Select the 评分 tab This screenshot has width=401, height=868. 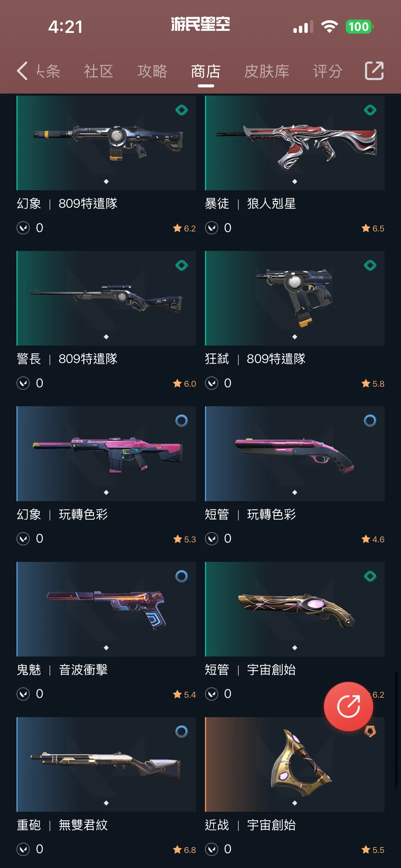pos(327,71)
